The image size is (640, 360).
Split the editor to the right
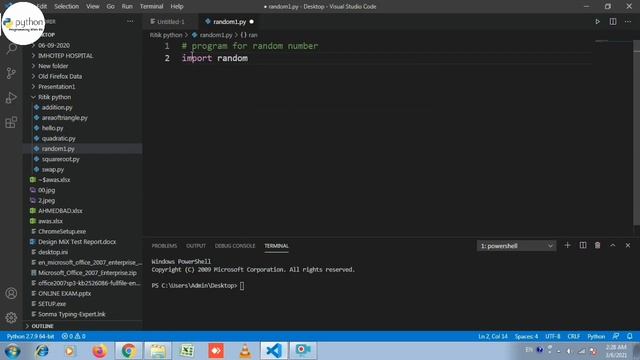(613, 22)
